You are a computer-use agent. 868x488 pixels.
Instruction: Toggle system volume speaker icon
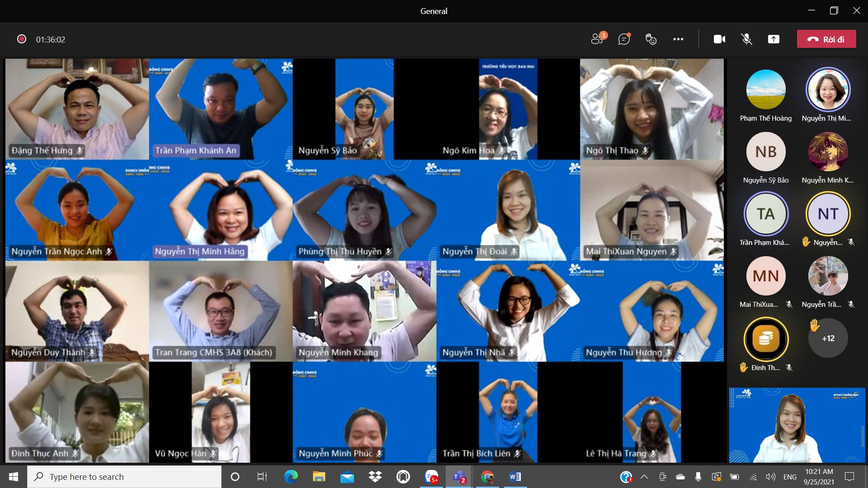pyautogui.click(x=770, y=477)
